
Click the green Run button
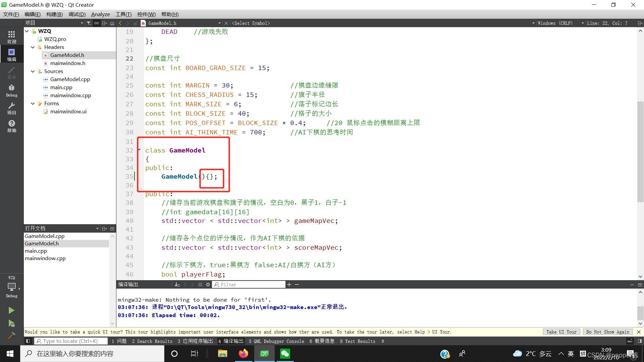tap(11, 310)
